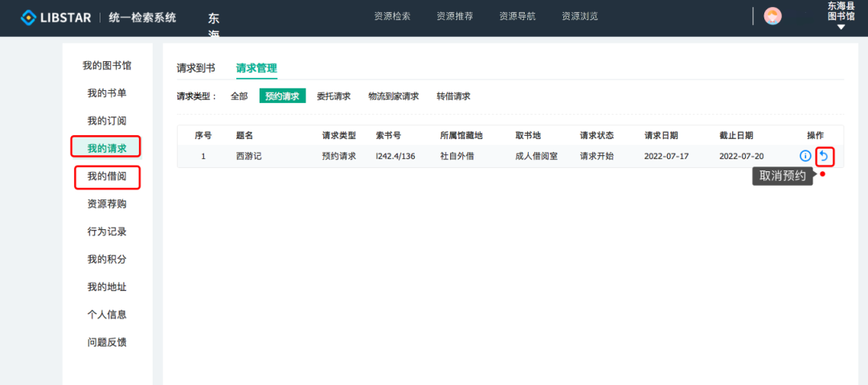Viewport: 868px width, 385px height.
Task: Click the user avatar icon
Action: (772, 16)
